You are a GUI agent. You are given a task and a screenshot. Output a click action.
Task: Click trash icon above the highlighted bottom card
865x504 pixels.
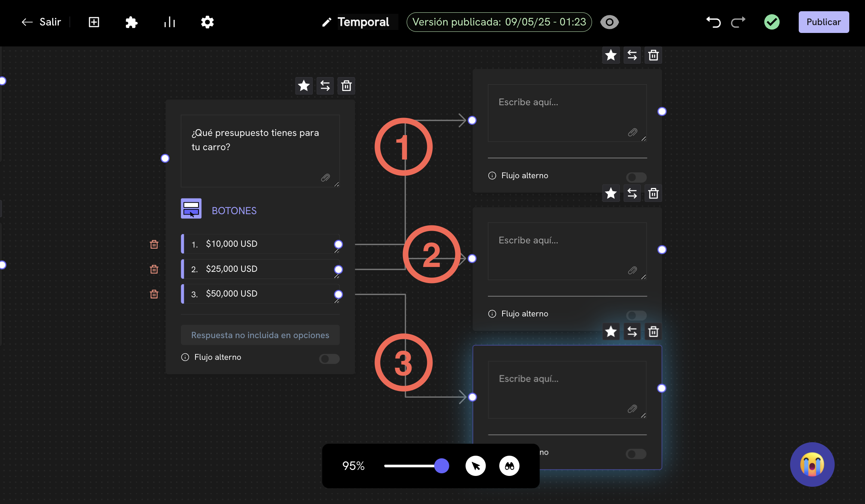(x=653, y=332)
